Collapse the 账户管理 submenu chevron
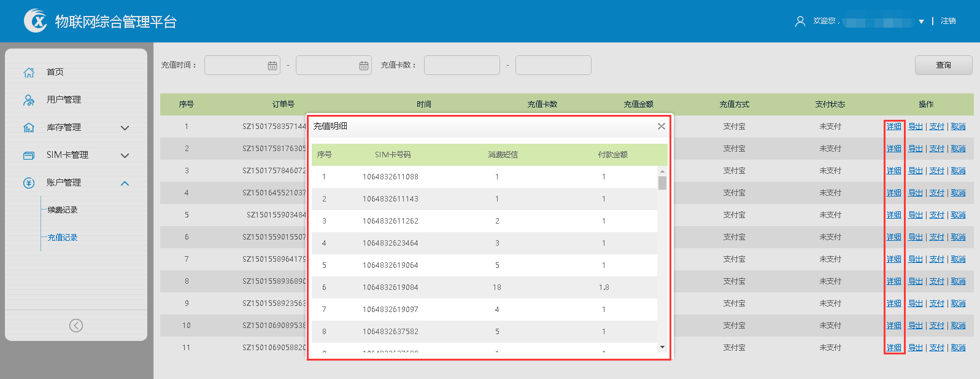This screenshot has width=980, height=379. (125, 183)
